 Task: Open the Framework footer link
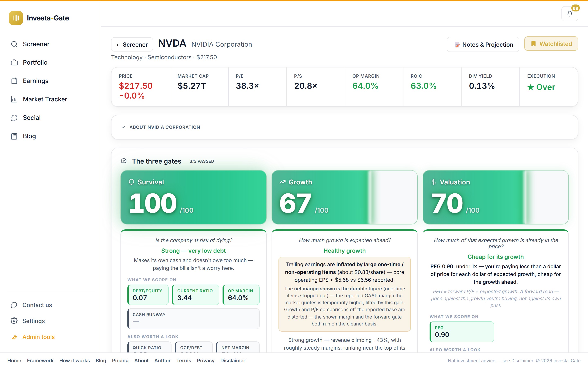click(40, 360)
